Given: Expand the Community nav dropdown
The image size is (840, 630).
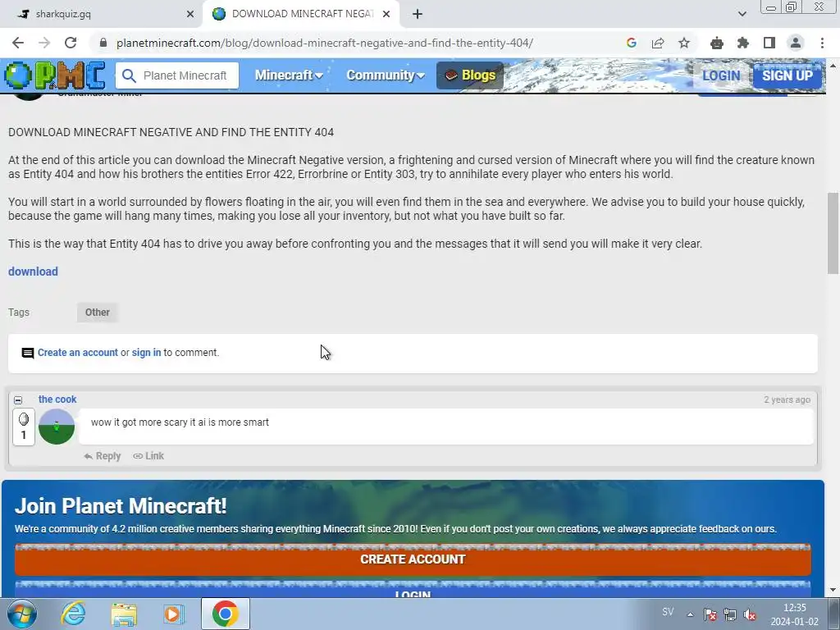Looking at the screenshot, I should click(x=386, y=75).
